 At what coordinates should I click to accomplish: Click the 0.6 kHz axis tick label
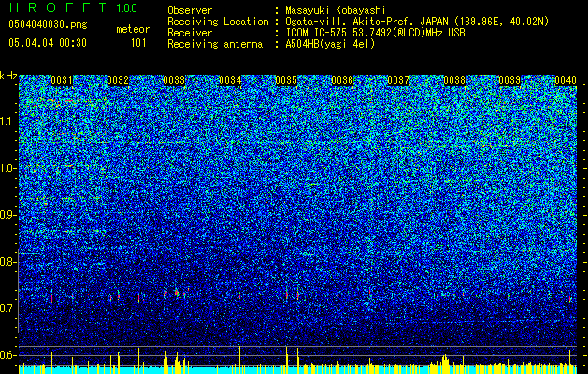pyautogui.click(x=7, y=355)
